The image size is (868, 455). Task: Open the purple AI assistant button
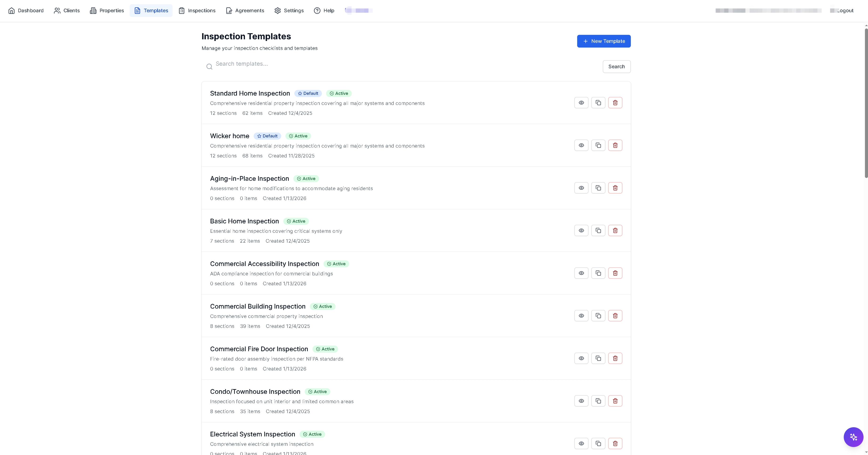(x=853, y=437)
